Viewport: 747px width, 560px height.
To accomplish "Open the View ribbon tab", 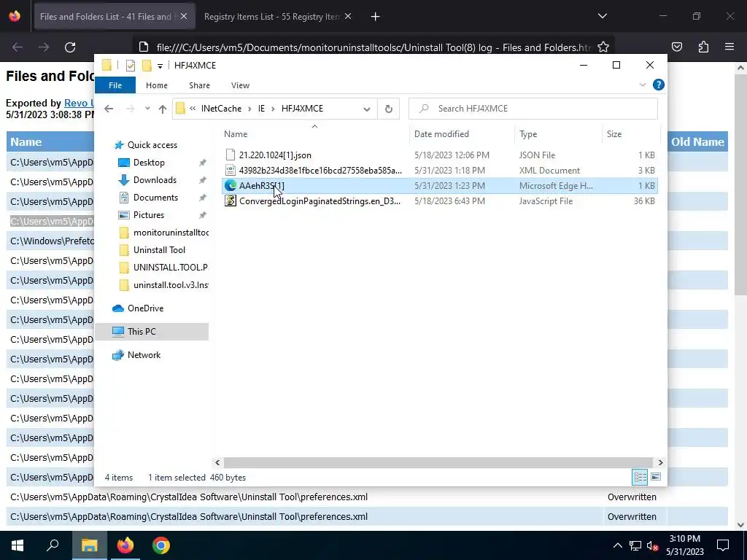I will [x=240, y=85].
